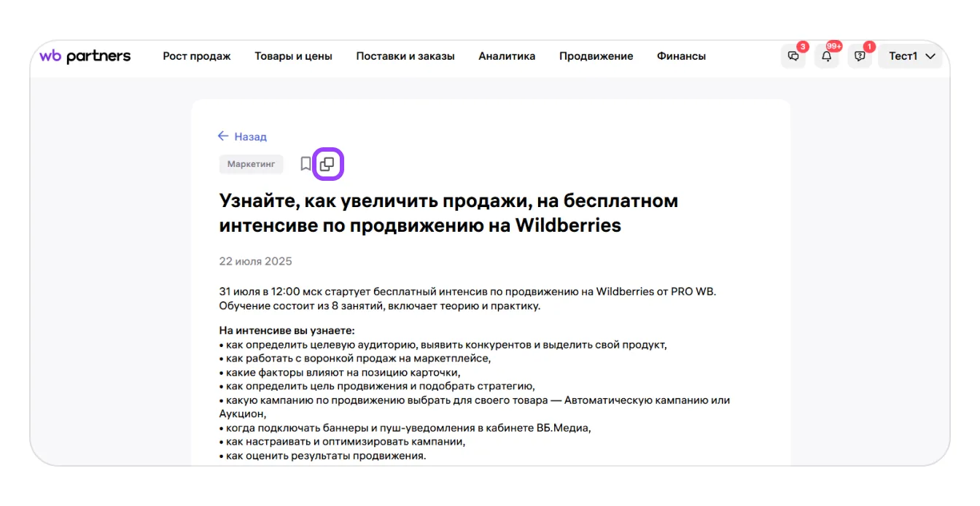Bookmark this news article

point(306,164)
